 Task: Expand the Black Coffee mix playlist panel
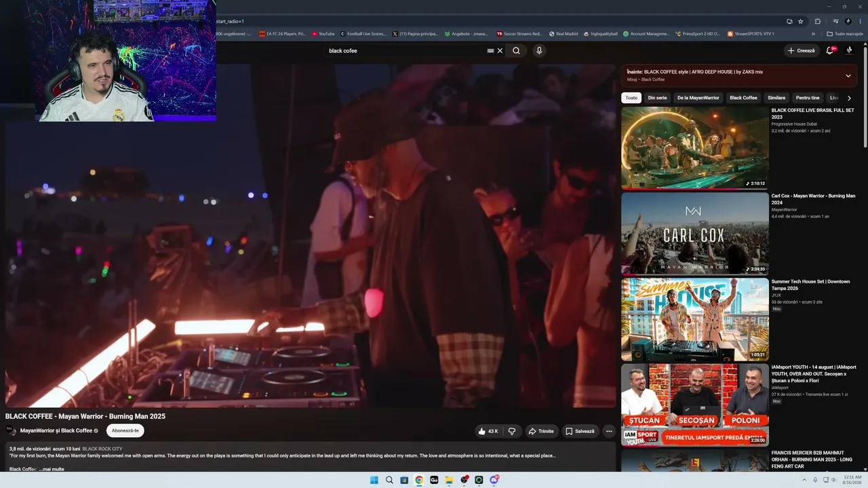pos(848,75)
